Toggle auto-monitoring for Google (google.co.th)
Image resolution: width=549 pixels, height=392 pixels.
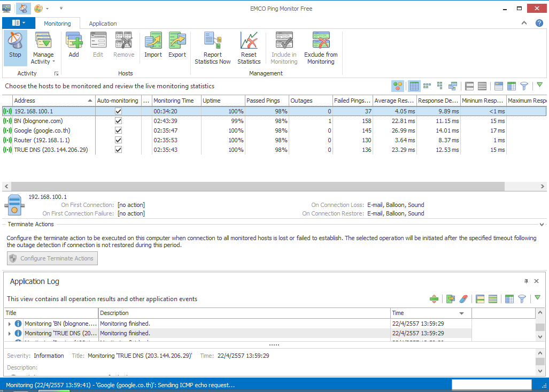(118, 130)
